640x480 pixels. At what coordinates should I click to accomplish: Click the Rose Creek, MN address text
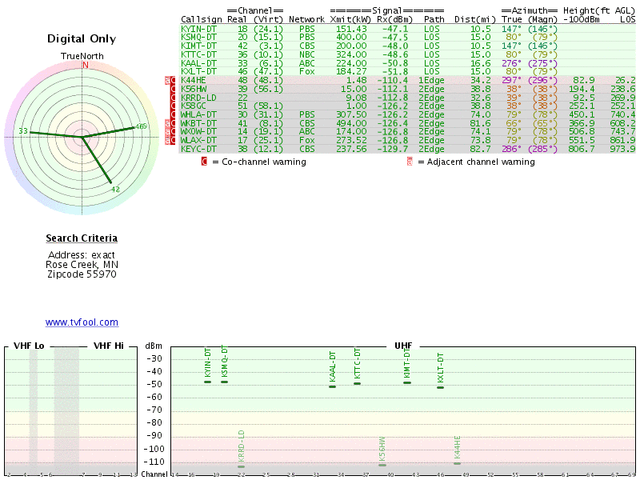pos(82,265)
